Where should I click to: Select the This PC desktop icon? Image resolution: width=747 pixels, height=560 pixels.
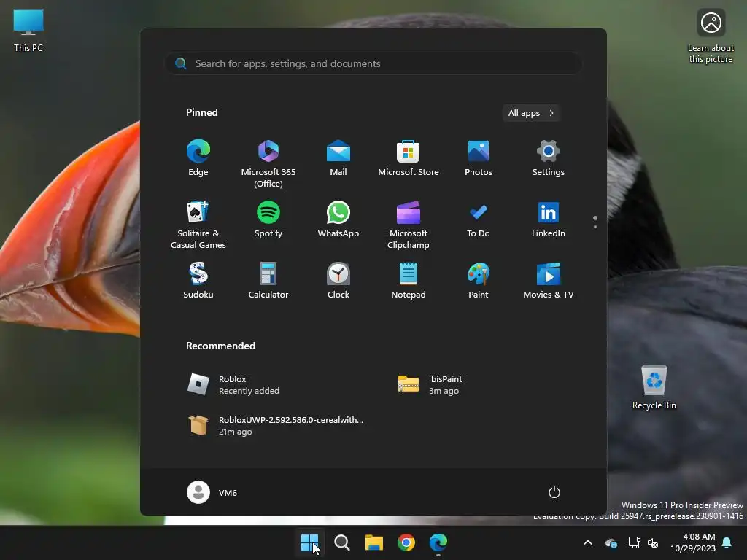28,31
